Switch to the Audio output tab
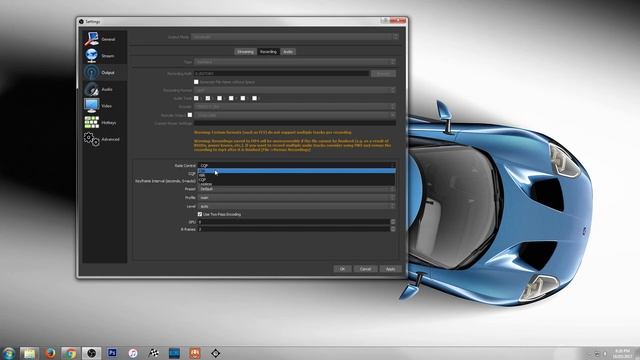The height and width of the screenshot is (360, 640). [288, 52]
